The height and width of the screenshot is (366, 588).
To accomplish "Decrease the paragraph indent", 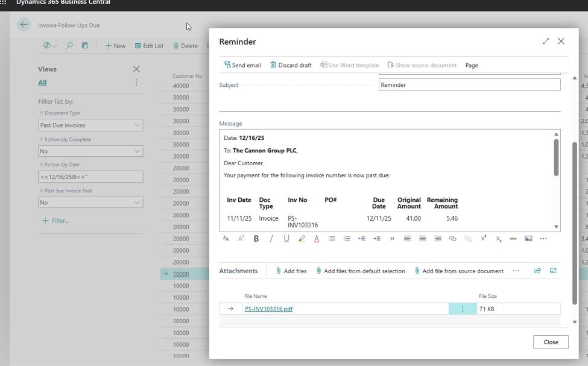I will (362, 239).
